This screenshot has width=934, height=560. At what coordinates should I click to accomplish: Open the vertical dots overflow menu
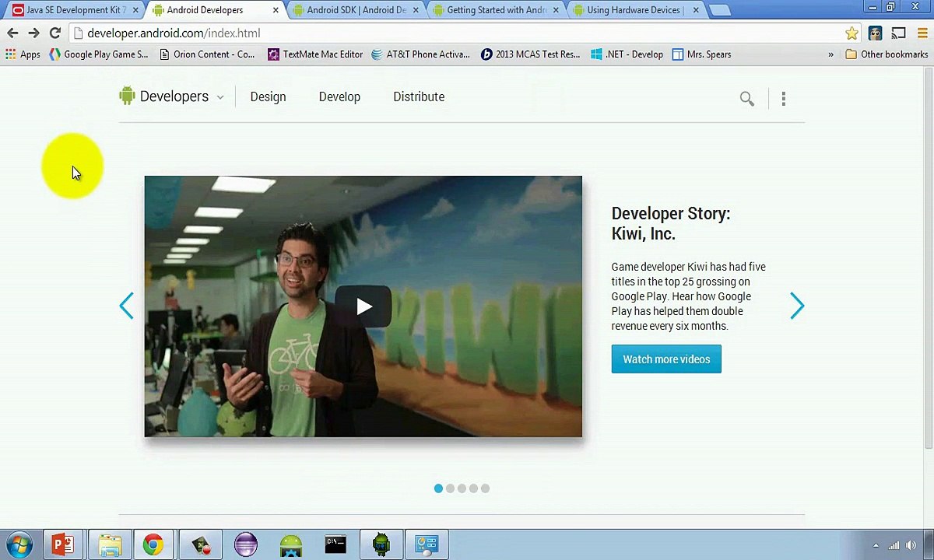coord(783,99)
